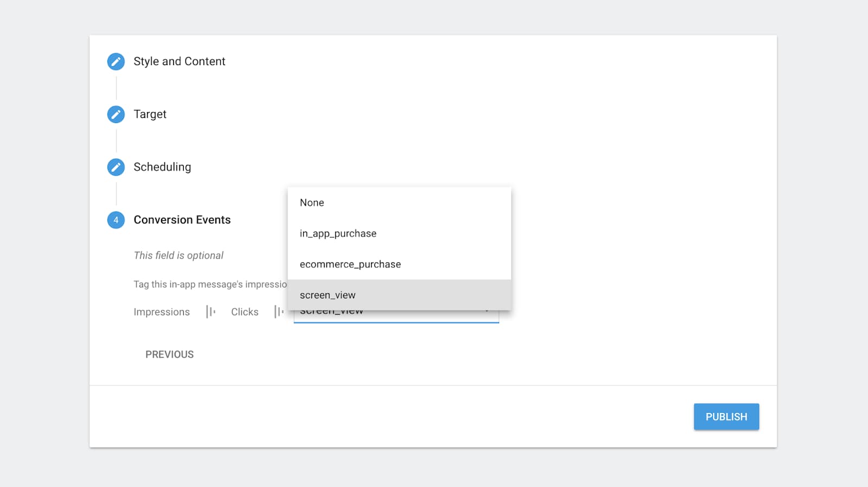Click the edit pencil icon next to Target

click(x=116, y=114)
